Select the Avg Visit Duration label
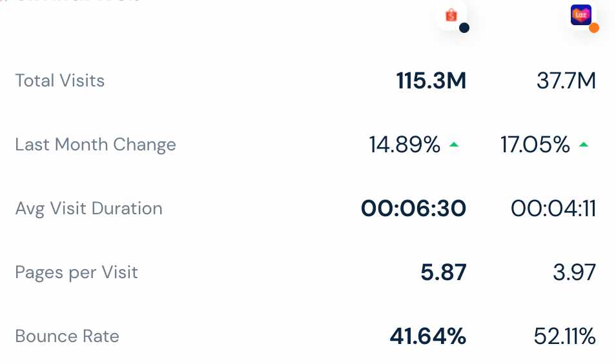Image resolution: width=616 pixels, height=364 pixels. click(89, 208)
